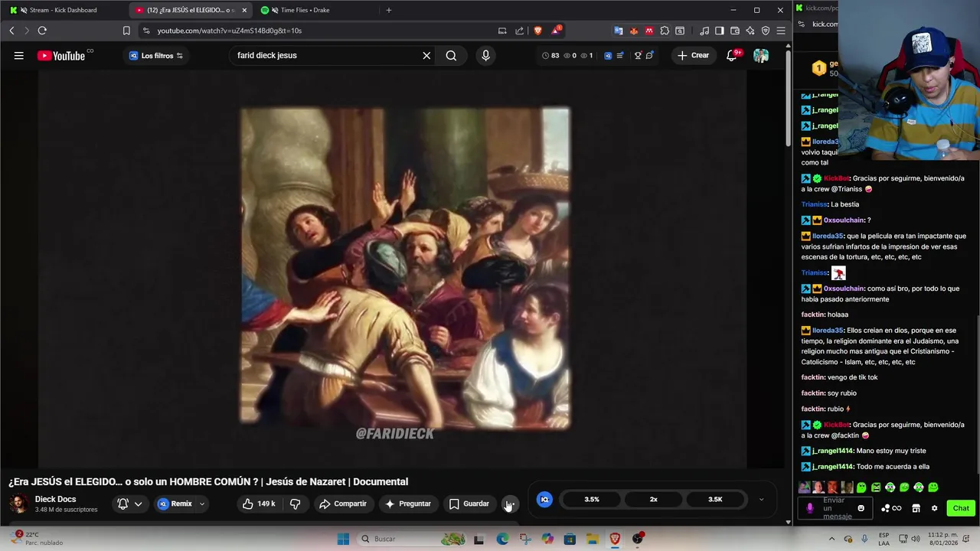The image size is (980, 551).
Task: Open the Dieck Docs channel link
Action: coord(55,499)
